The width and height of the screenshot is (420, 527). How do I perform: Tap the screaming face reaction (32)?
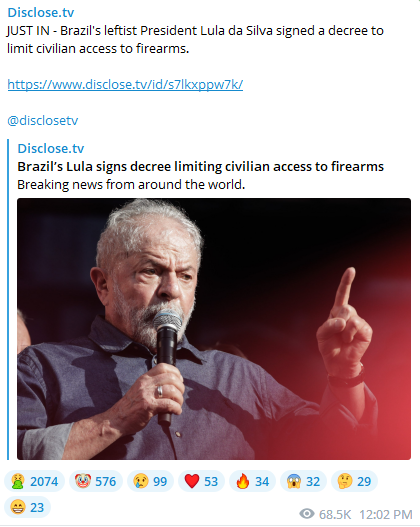(x=303, y=481)
